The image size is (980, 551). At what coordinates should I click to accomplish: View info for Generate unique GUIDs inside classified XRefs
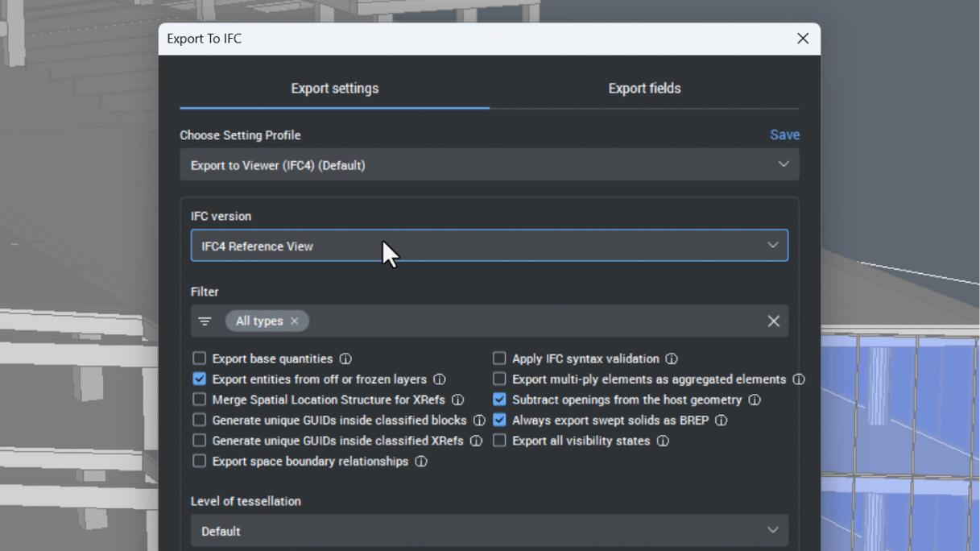pos(477,441)
